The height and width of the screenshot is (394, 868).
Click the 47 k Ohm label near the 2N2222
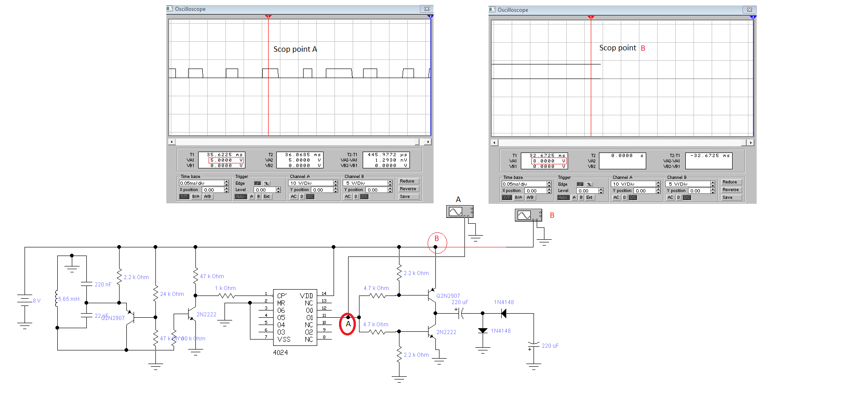pyautogui.click(x=212, y=276)
